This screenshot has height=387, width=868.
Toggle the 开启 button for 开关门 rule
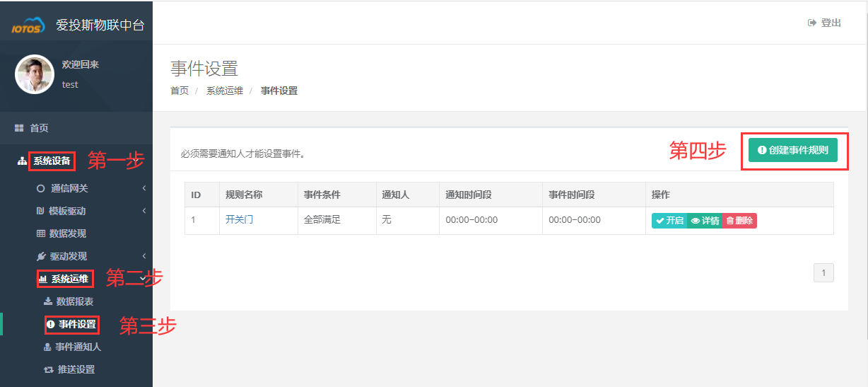click(x=669, y=221)
